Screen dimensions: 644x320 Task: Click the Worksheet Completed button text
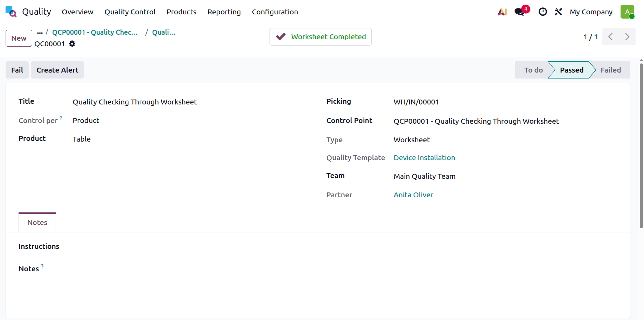point(328,37)
